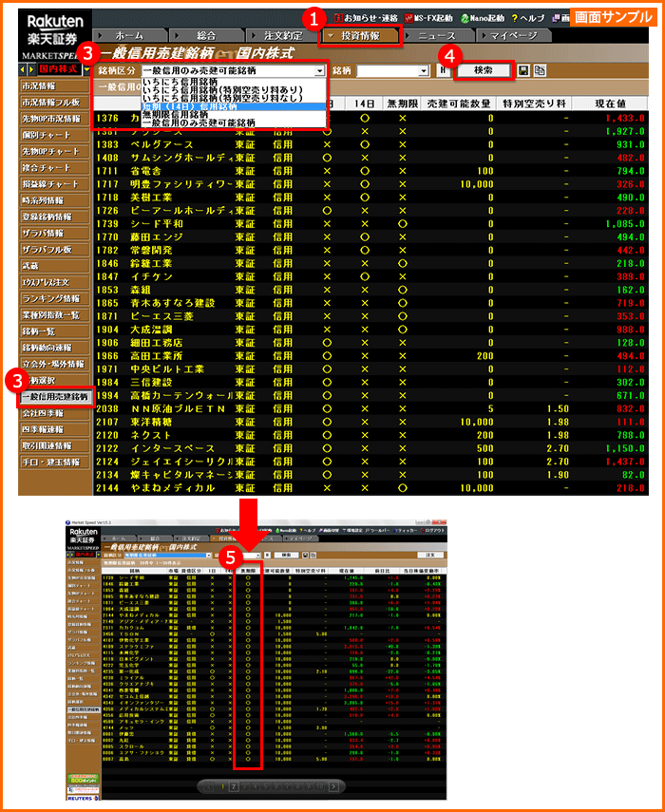Switch to the マイページ tab in the large screen
The image size is (665, 812).
pos(514,36)
